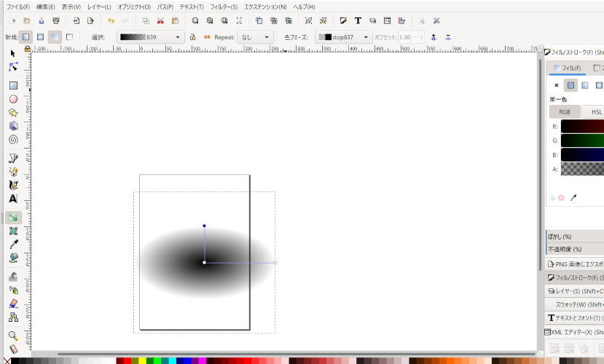The width and height of the screenshot is (604, 364).
Task: Open the Align and Distribute icon
Action: [401, 21]
